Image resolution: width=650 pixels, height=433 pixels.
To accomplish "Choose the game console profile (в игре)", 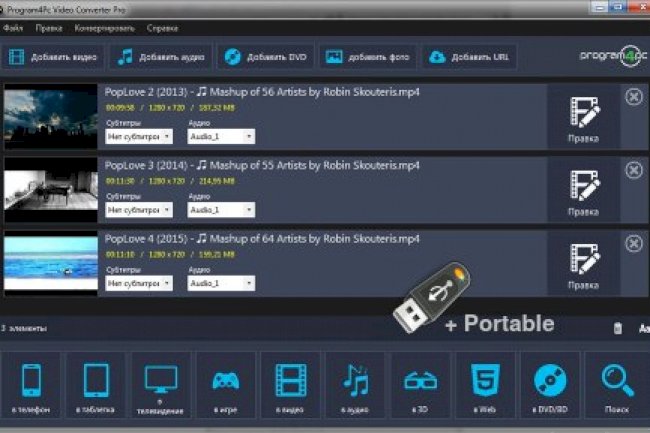I will point(226,387).
